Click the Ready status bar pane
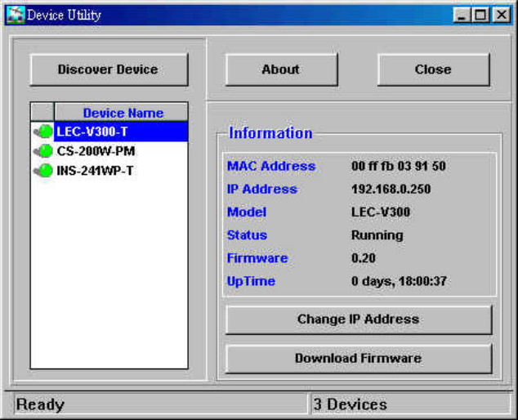The height and width of the screenshot is (420, 518). click(x=160, y=404)
